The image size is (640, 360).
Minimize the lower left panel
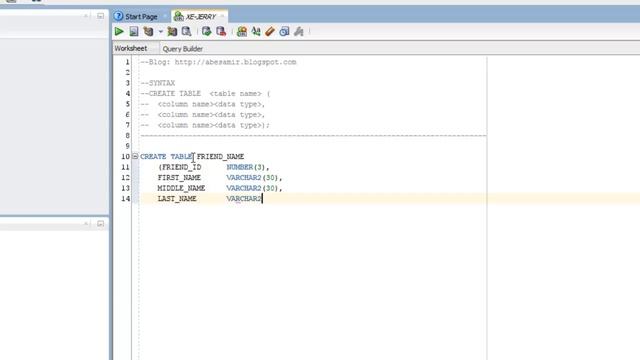(x=100, y=224)
